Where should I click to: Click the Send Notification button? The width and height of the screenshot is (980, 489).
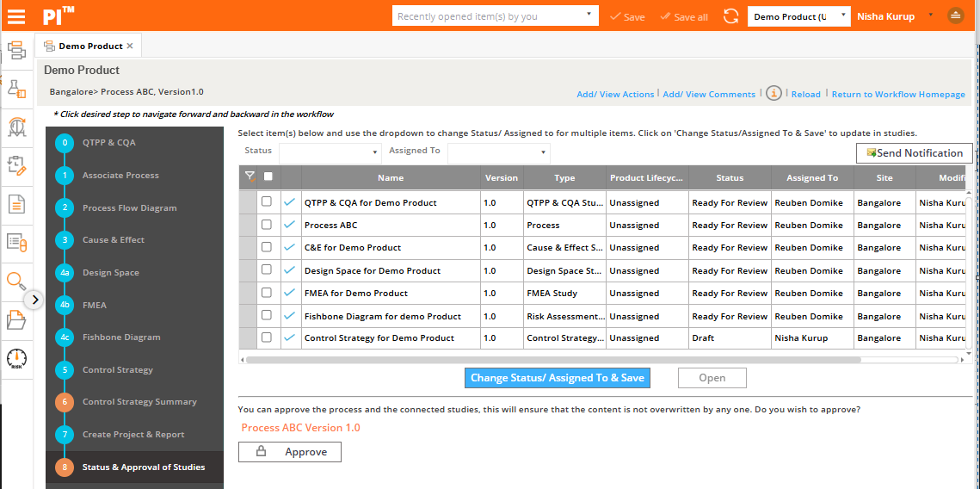click(x=915, y=153)
